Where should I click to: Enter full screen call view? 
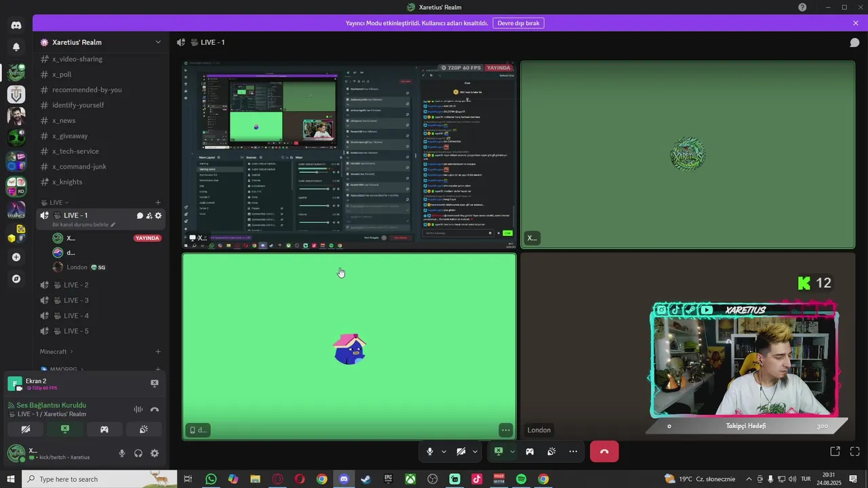click(x=854, y=451)
